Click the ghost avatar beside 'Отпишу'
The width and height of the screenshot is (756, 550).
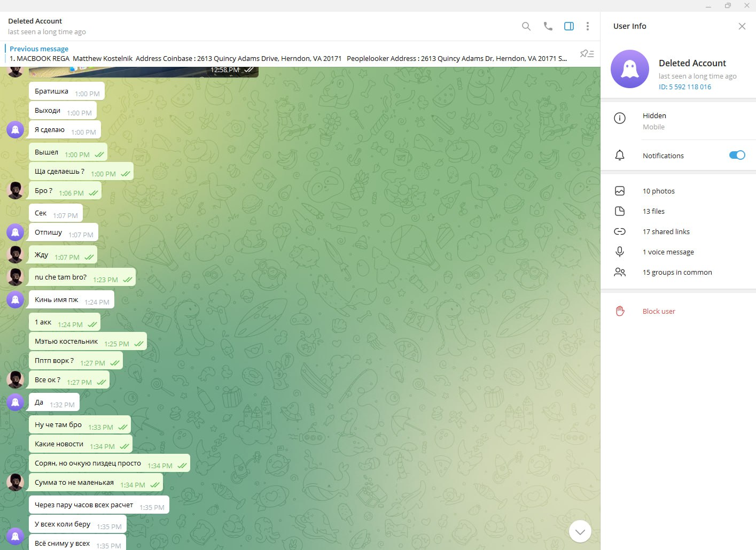click(x=15, y=232)
